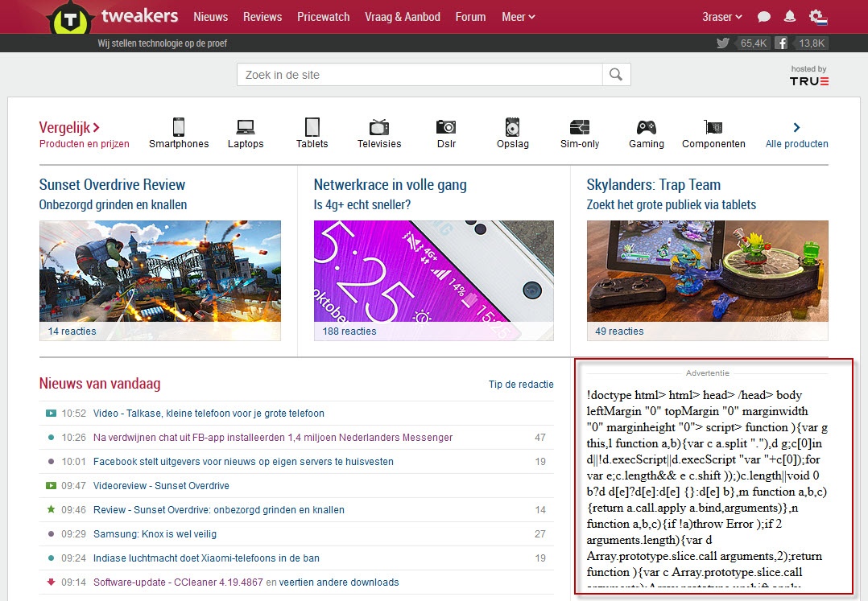Click the Tweakers logo icon
868x601 pixels.
(69, 19)
